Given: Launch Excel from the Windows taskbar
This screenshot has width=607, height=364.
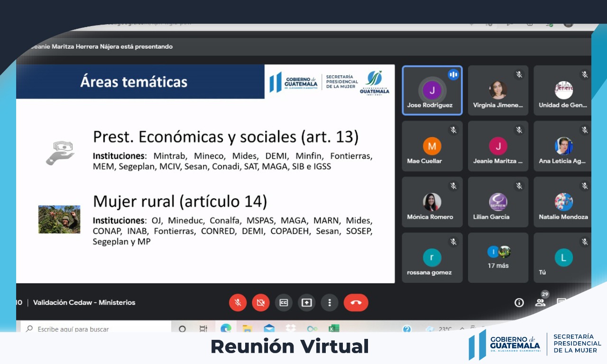Looking at the screenshot, I should [x=334, y=328].
